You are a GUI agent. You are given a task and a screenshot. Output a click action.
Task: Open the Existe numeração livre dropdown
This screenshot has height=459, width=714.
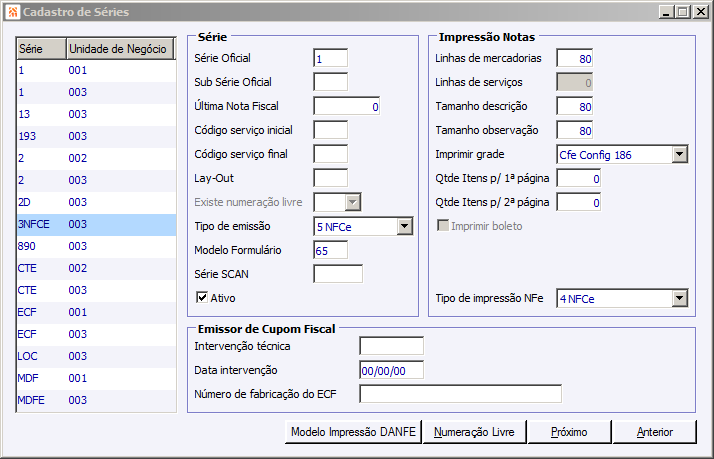pos(353,203)
